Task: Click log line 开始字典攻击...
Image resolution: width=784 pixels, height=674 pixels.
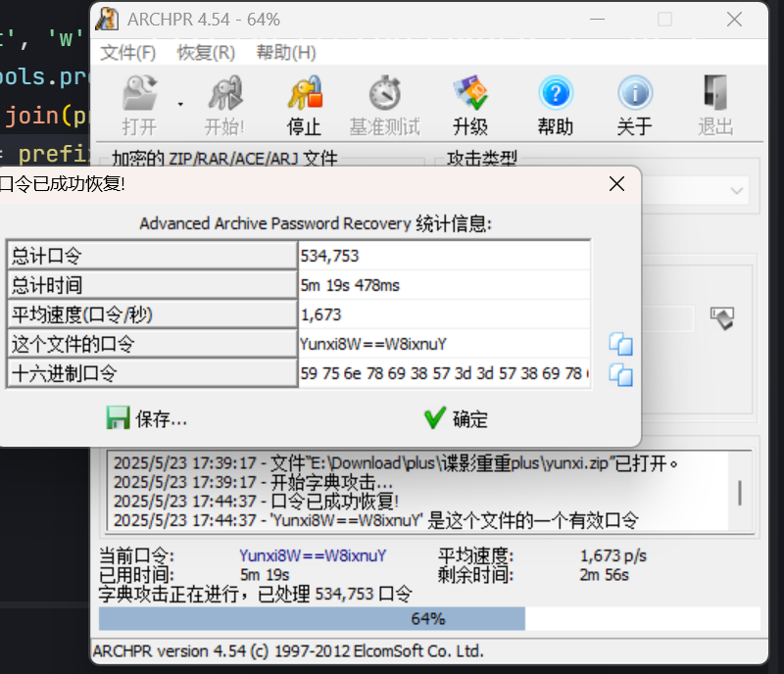Action: pyautogui.click(x=253, y=483)
